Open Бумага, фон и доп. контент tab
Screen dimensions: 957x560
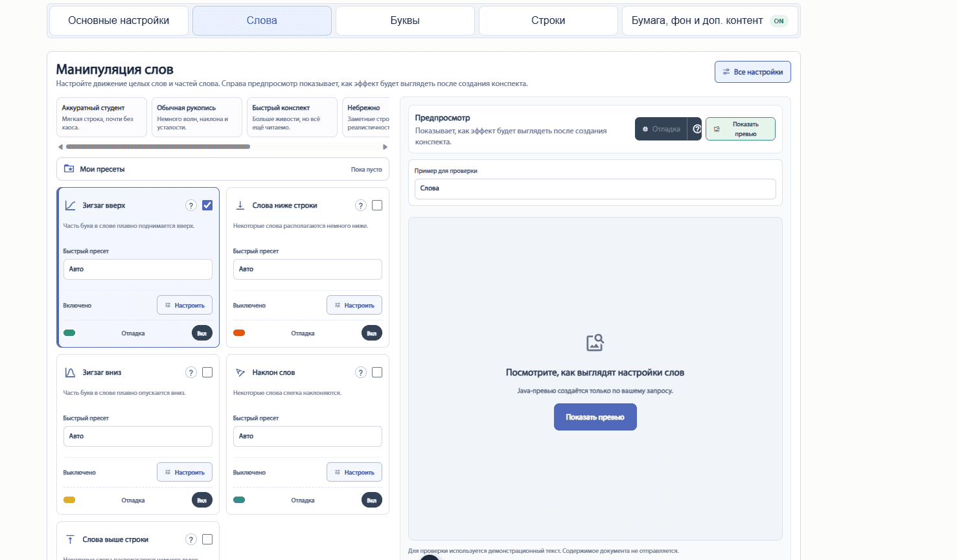(x=710, y=21)
